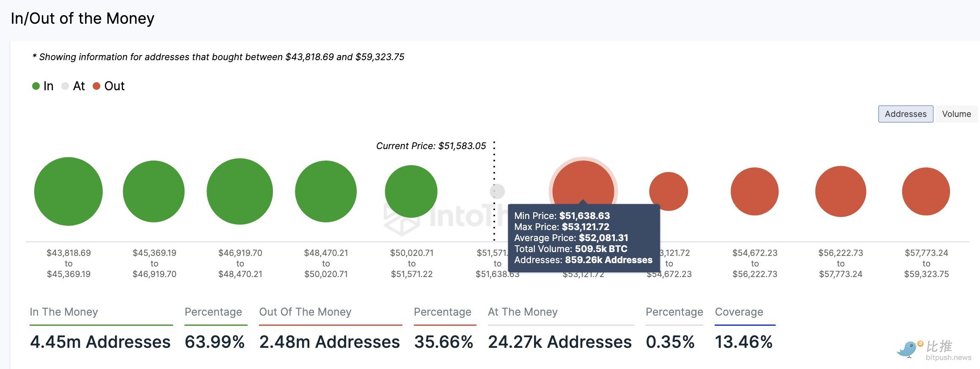Switch to the Volume view
The height and width of the screenshot is (369, 980).
tap(956, 114)
